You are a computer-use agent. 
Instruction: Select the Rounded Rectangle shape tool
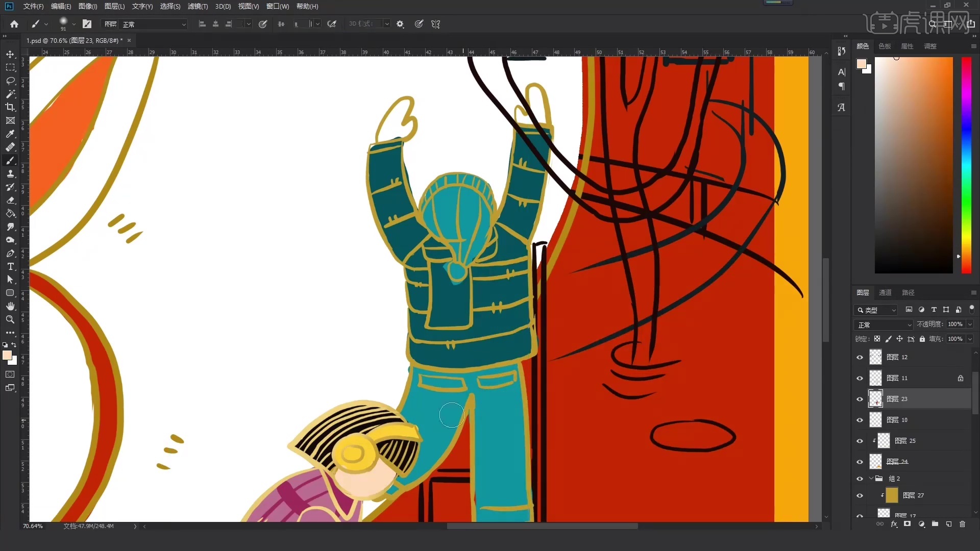point(10,293)
